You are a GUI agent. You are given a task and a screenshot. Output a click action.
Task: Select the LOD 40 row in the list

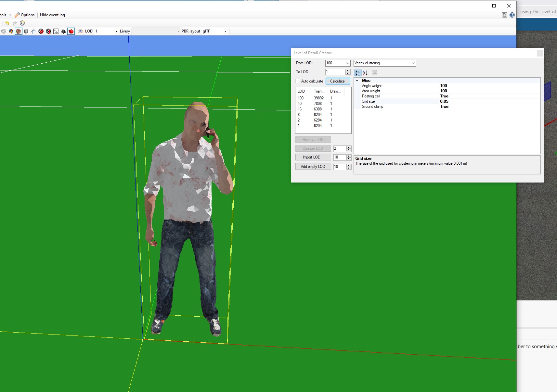(x=312, y=103)
